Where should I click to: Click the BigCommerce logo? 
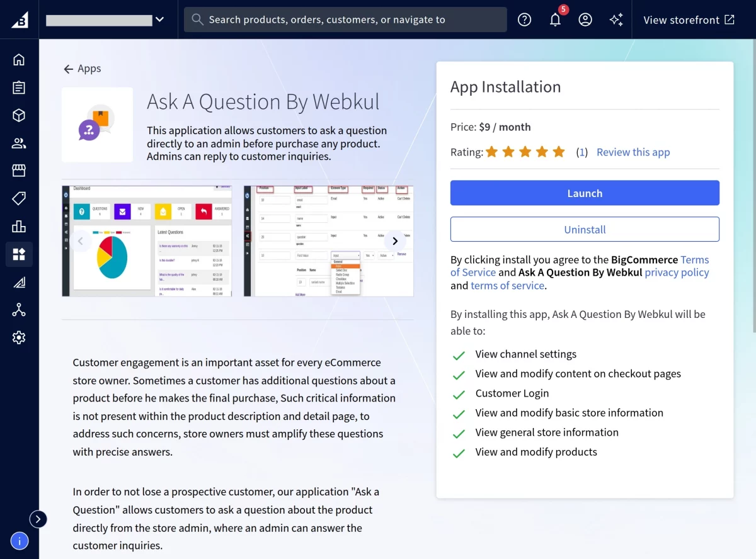click(x=20, y=20)
